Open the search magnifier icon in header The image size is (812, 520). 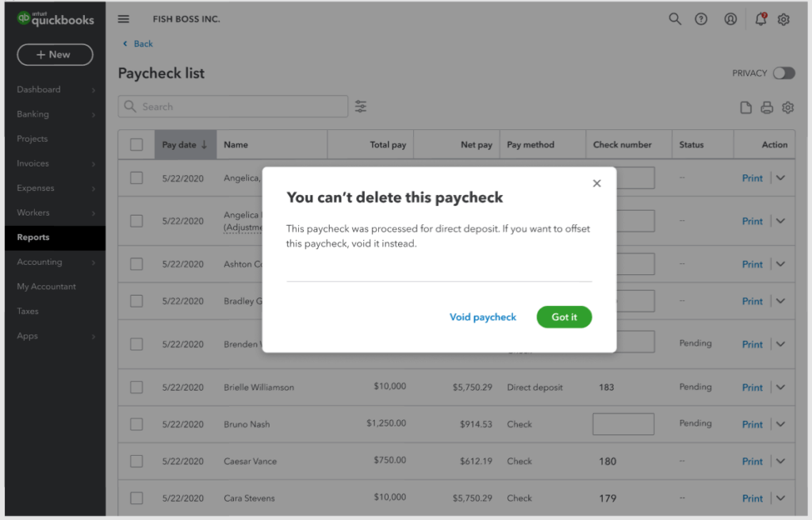click(x=675, y=19)
